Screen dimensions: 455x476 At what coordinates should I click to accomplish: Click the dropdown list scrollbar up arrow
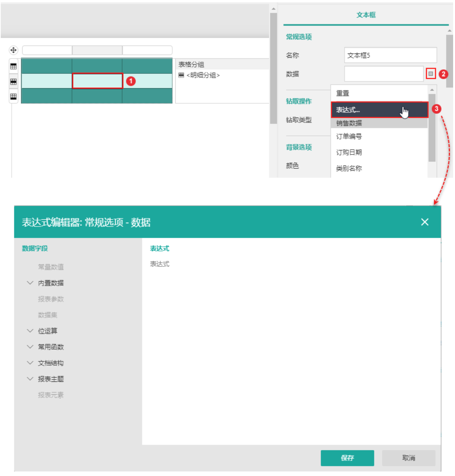pos(432,90)
